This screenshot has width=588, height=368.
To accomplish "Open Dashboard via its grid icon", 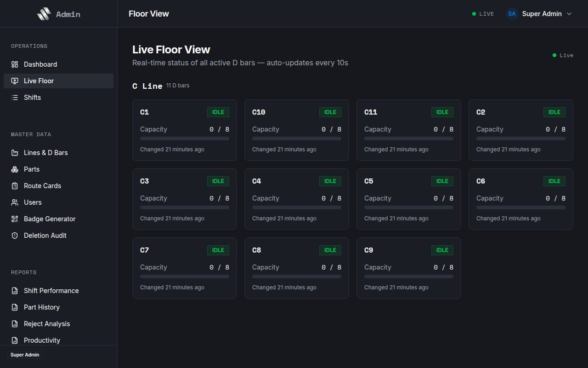I will (x=15, y=64).
